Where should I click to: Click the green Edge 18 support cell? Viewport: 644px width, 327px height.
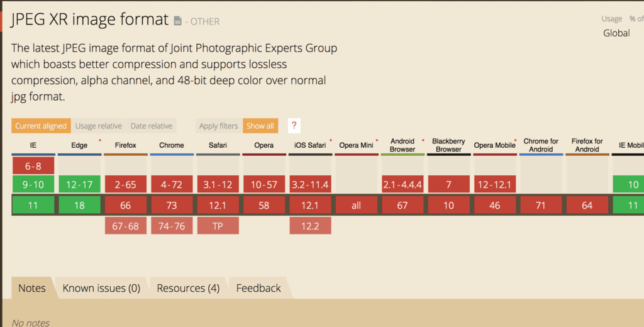click(79, 204)
